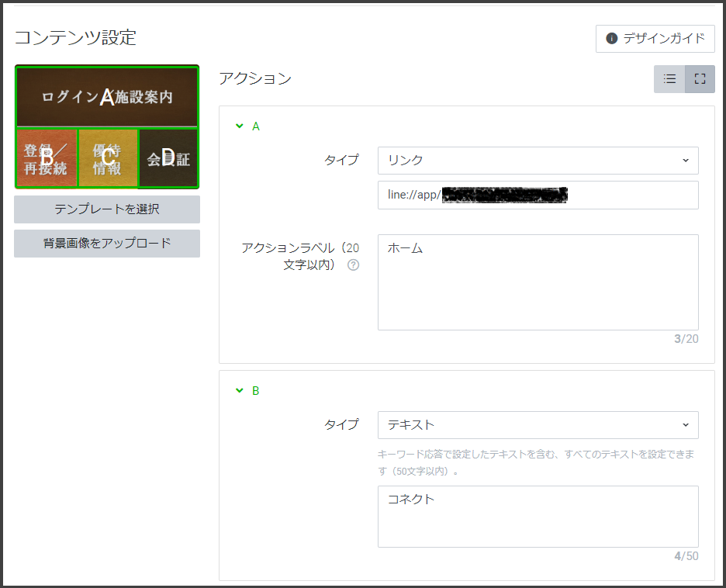This screenshot has width=726, height=588.
Task: Click section A header label
Action: click(256, 126)
